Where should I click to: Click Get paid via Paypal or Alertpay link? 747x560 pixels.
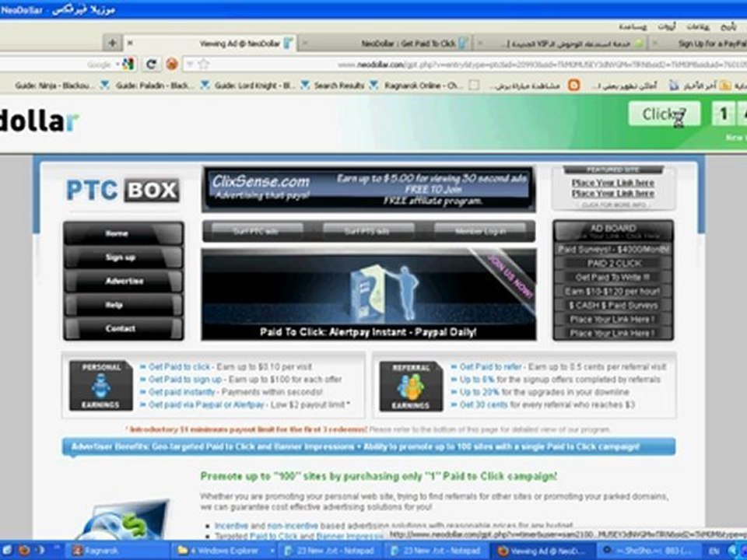[205, 404]
